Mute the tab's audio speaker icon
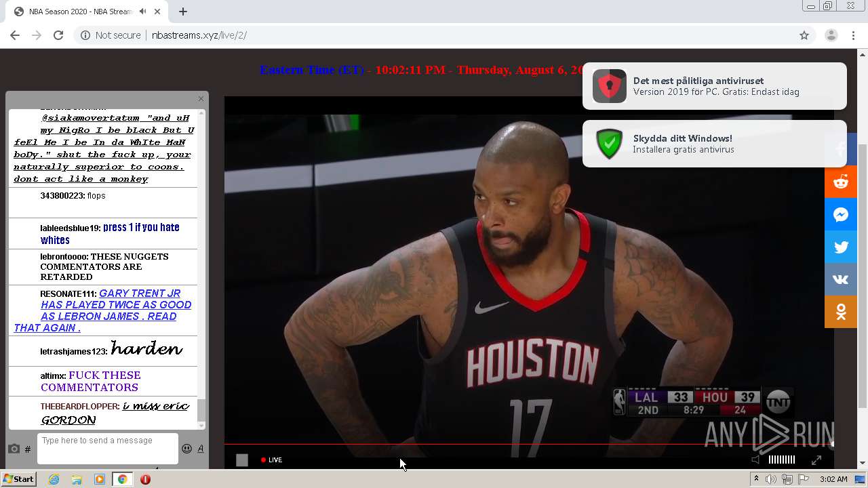The width and height of the screenshot is (868, 488). pos(142,12)
